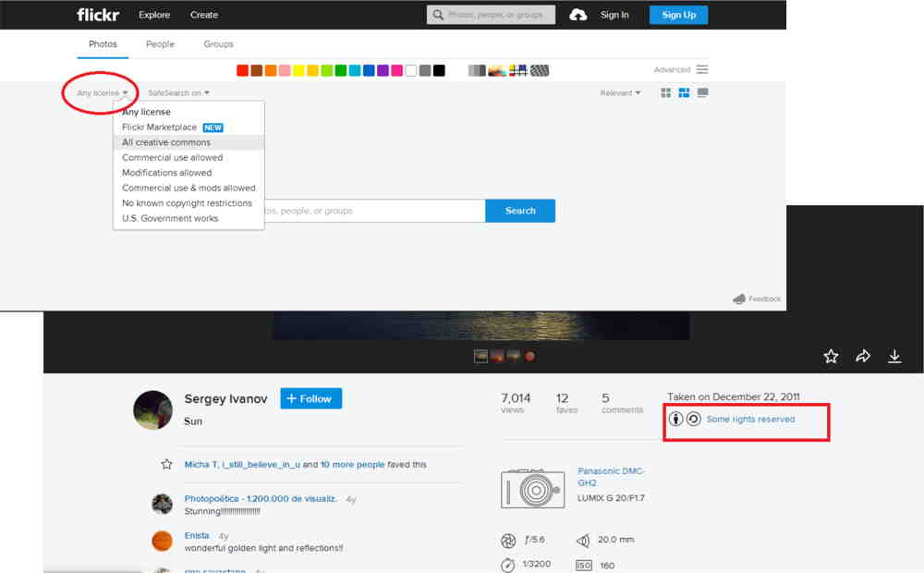The image size is (924, 573).
Task: Click the download photo icon
Action: [x=894, y=356]
